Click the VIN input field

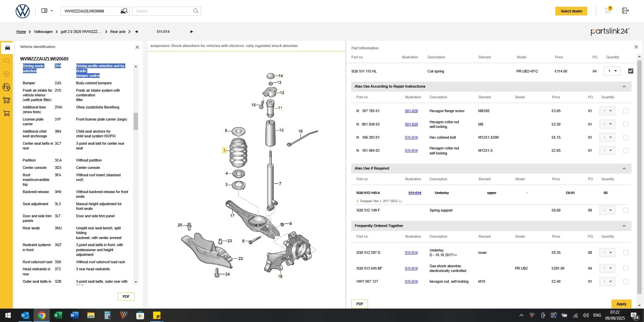click(91, 11)
